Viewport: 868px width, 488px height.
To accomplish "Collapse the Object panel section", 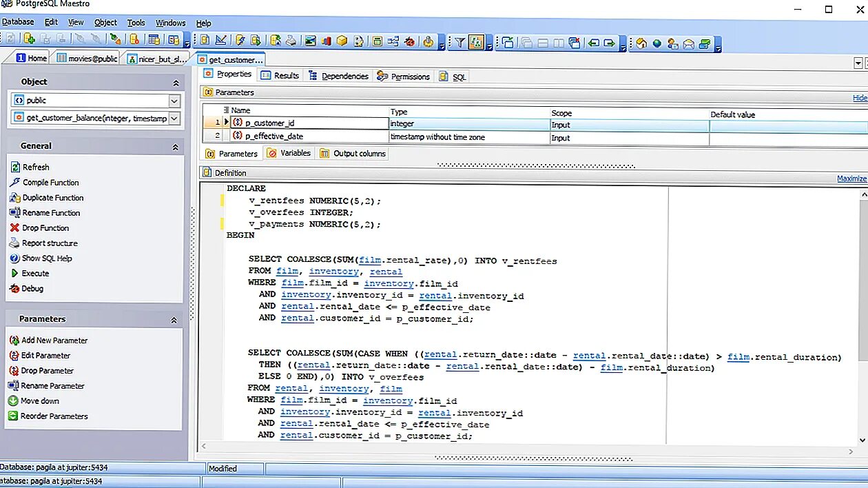I will point(176,82).
